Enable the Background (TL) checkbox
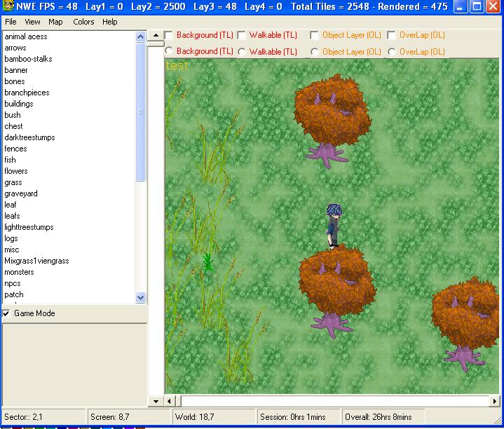 169,35
